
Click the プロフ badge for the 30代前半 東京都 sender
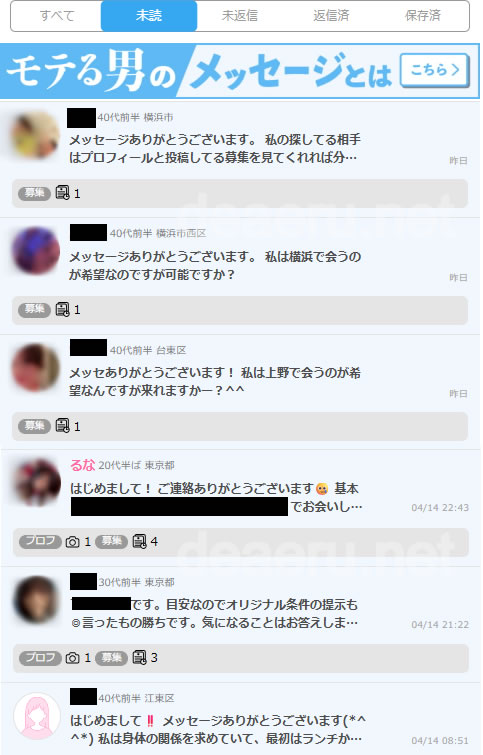tap(40, 657)
